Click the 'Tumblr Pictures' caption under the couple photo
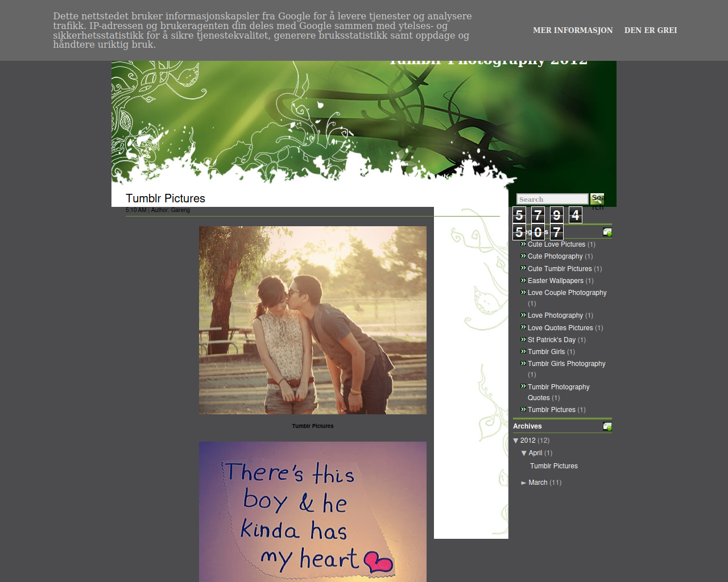Image resolution: width=728 pixels, height=582 pixels. pos(313,426)
